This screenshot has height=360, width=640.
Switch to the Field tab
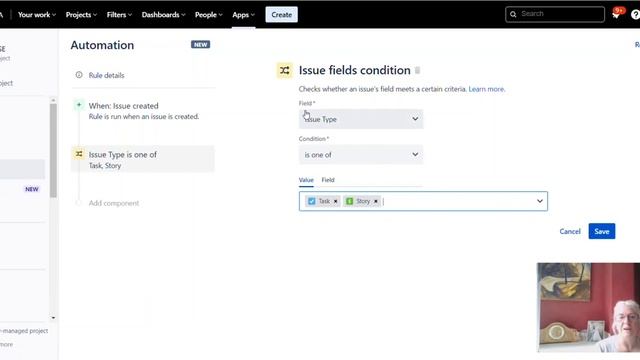[x=328, y=180]
